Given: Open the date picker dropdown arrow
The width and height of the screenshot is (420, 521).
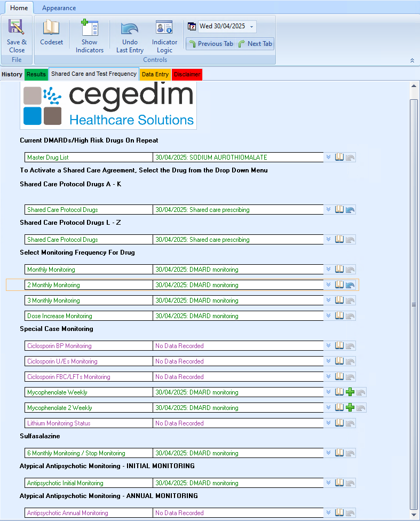Looking at the screenshot, I should 251,27.
